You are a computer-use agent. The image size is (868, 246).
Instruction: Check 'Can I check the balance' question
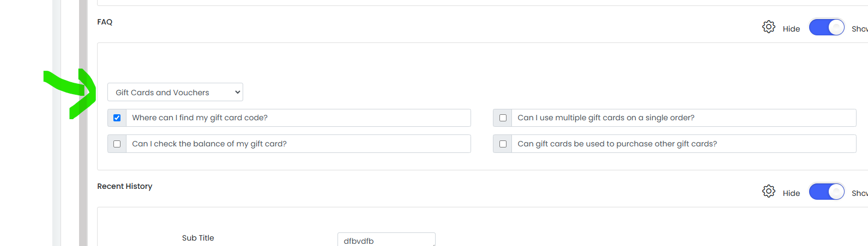tap(117, 144)
